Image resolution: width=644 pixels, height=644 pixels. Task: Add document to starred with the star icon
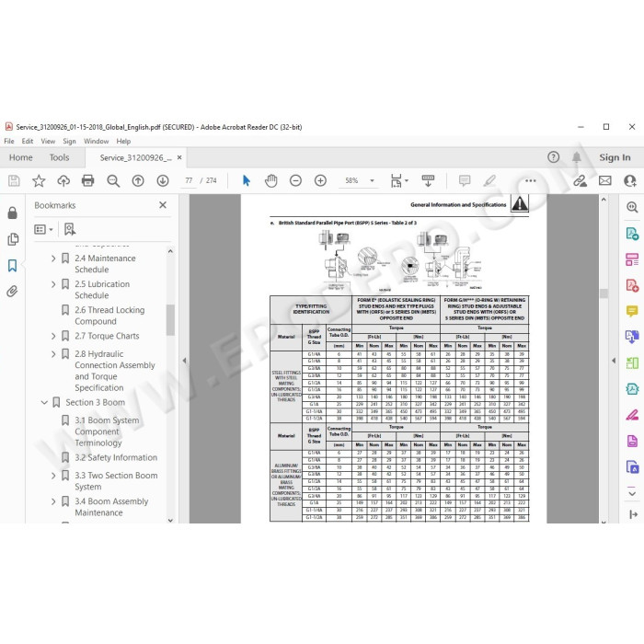39,180
